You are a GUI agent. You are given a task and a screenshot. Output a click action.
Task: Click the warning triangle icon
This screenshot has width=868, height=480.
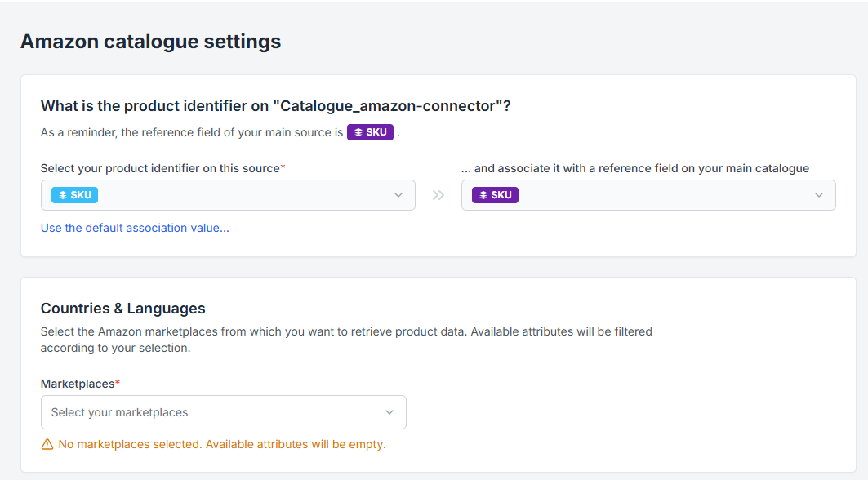click(47, 444)
